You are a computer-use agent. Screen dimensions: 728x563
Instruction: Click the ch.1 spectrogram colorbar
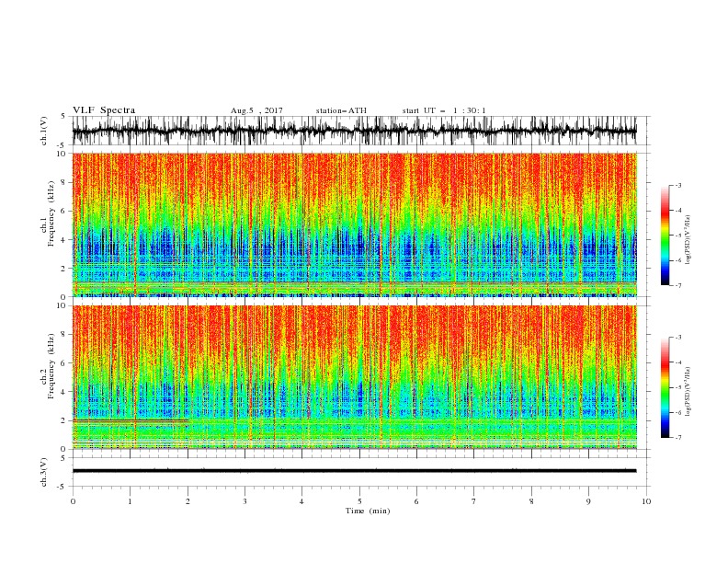click(665, 236)
